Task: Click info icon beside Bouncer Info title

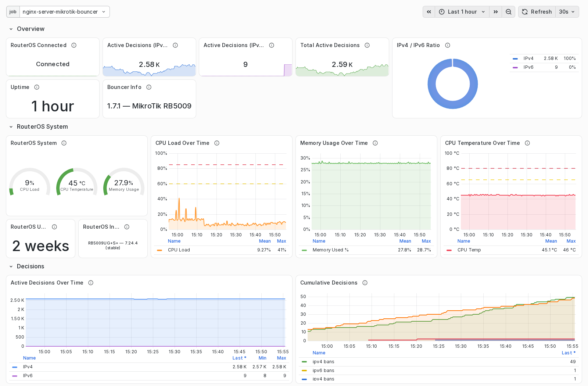Action: pos(149,87)
